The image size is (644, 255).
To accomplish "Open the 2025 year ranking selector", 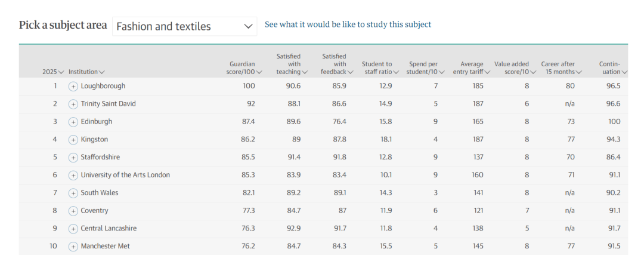I will [x=53, y=72].
